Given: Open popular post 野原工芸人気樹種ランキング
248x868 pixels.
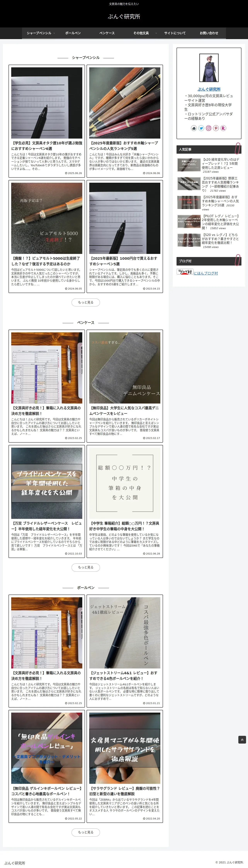Looking at the screenshot, I should 209,184.
